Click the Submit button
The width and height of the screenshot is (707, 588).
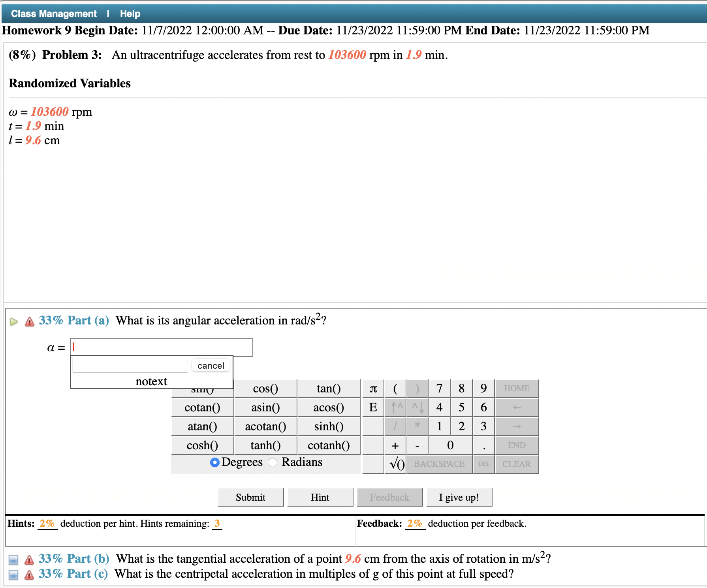(x=250, y=497)
